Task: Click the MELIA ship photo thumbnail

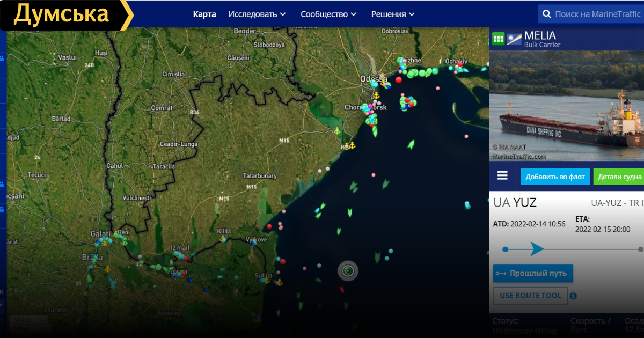Action: click(566, 106)
